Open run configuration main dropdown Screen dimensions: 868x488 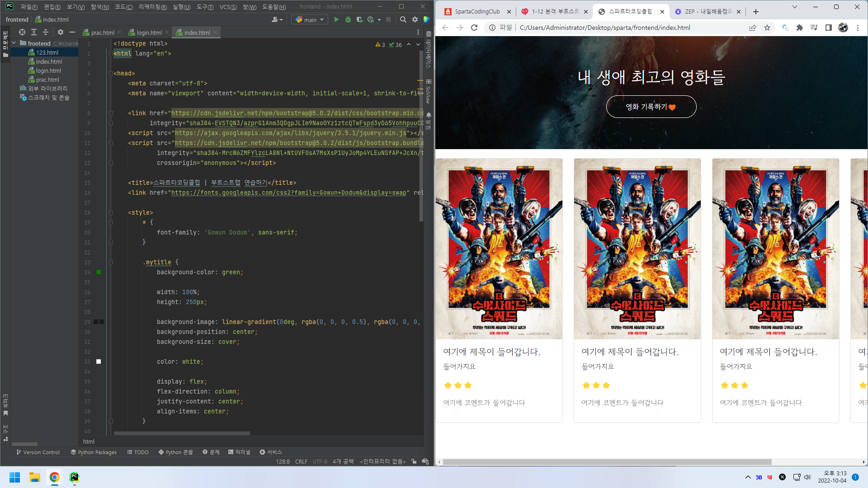click(x=310, y=19)
